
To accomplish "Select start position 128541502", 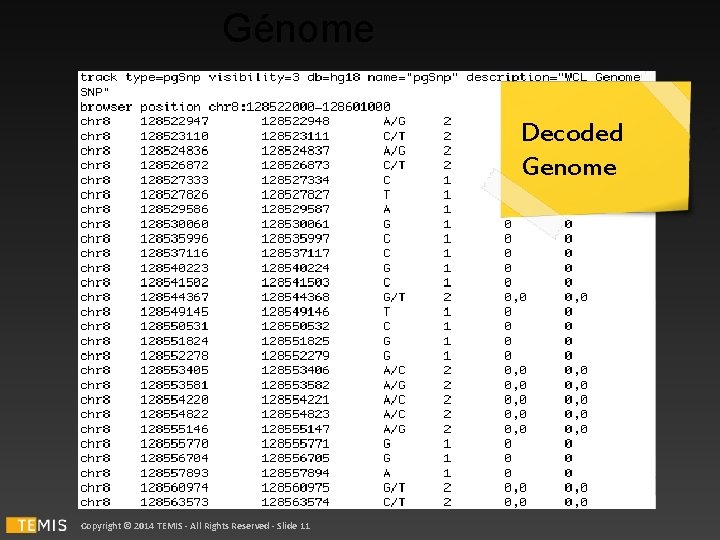I will click(x=174, y=282).
